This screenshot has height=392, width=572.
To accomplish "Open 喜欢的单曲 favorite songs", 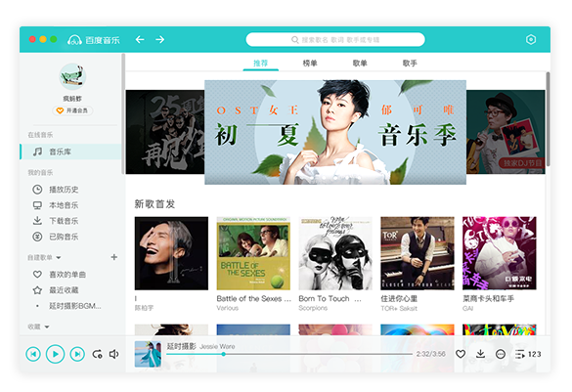I will 67,275.
